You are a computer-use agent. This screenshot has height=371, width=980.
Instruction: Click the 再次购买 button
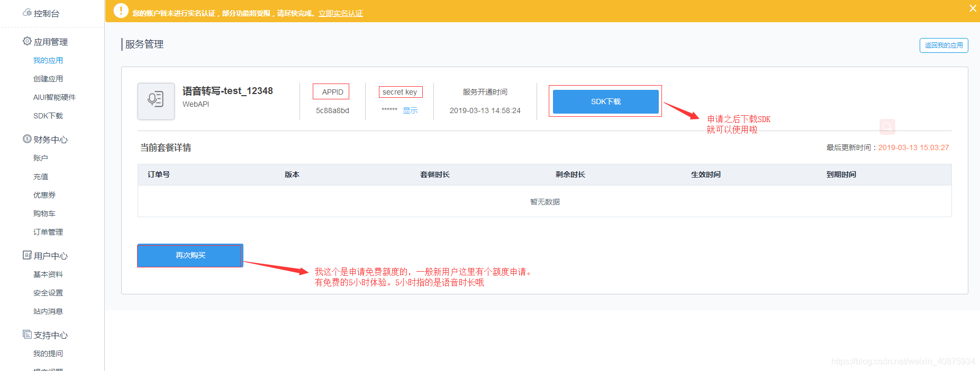(190, 255)
